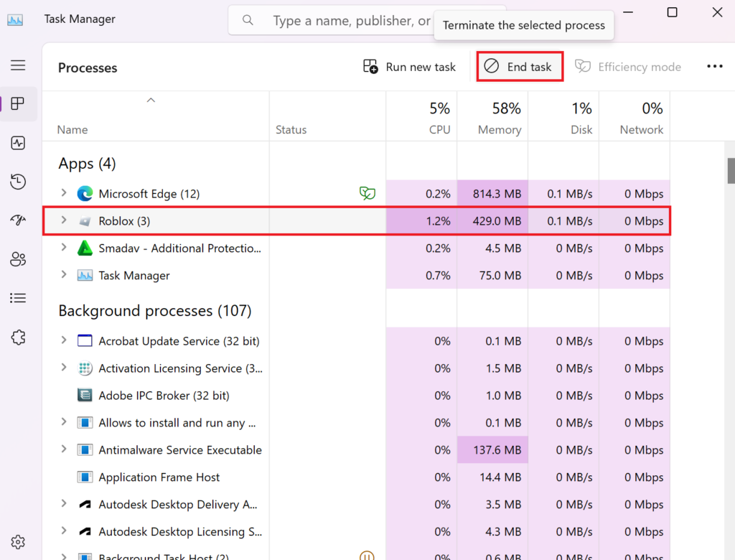The image size is (735, 560).
Task: Expand the Microsoft Edge process group
Action: 63,193
